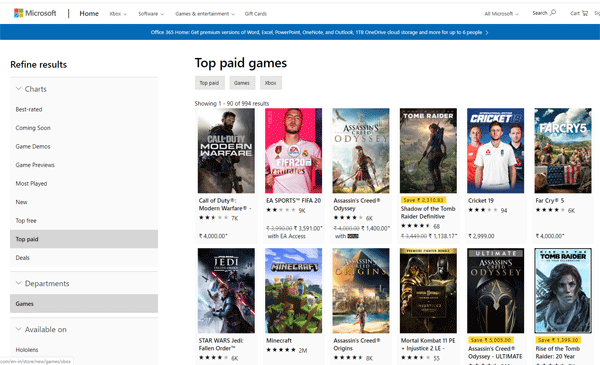Click the arrow on Office 365 banner

tap(487, 33)
